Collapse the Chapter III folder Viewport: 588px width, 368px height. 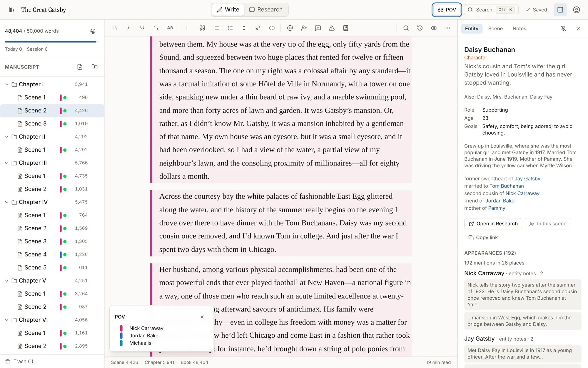coord(7,163)
